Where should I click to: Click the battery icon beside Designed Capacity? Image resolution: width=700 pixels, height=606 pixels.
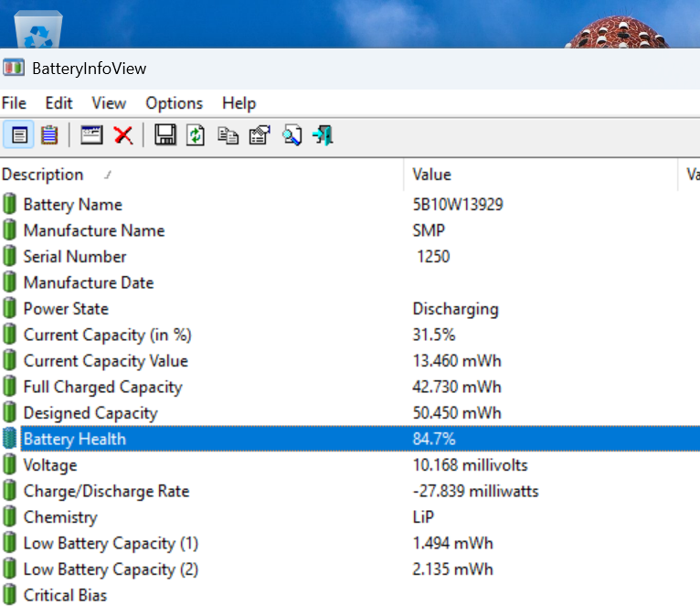[x=9, y=412]
